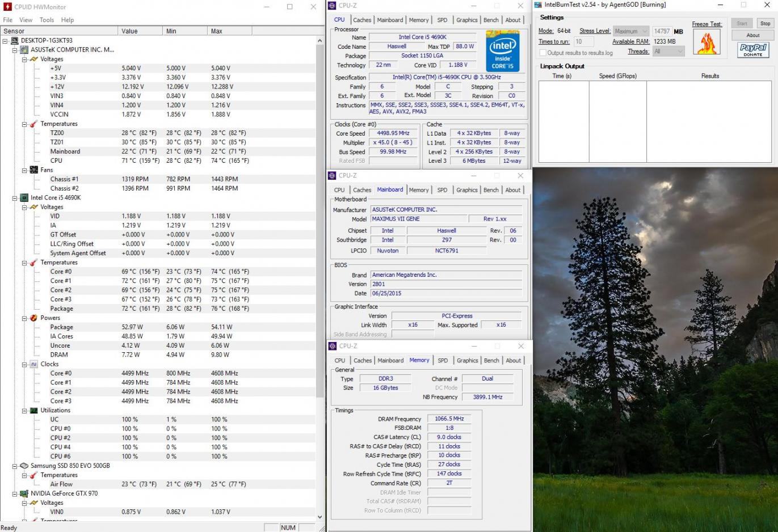Click the HWMonitor vertical scrollbar
778x532 pixels.
point(320,221)
